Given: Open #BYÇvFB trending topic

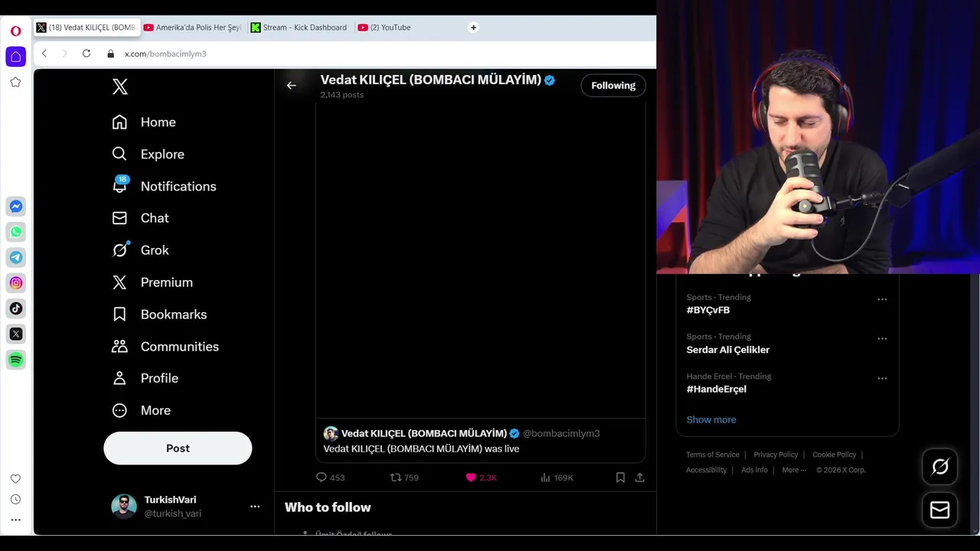Looking at the screenshot, I should pos(708,310).
